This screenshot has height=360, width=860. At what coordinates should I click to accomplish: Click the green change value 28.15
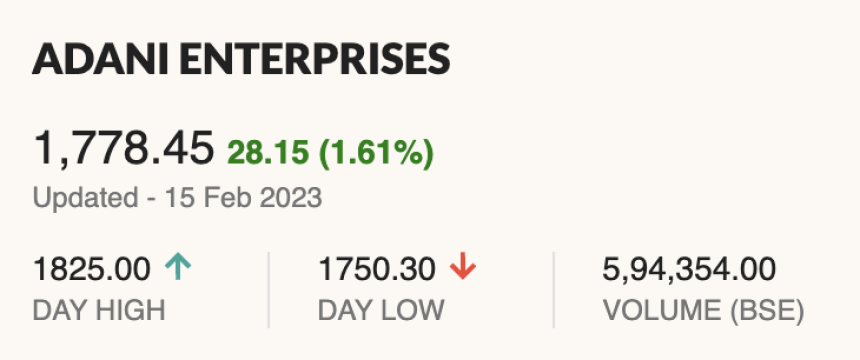coord(268,152)
